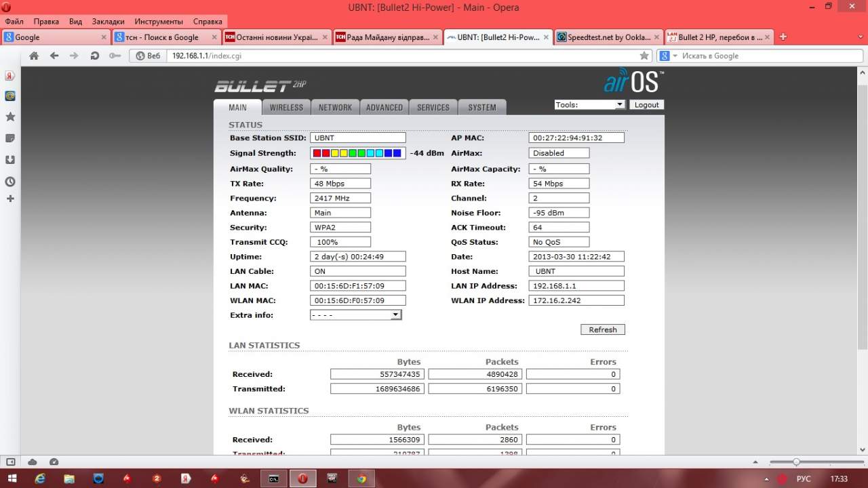Viewport: 868px width, 488px height.
Task: Reload the current page
Action: click(95, 56)
